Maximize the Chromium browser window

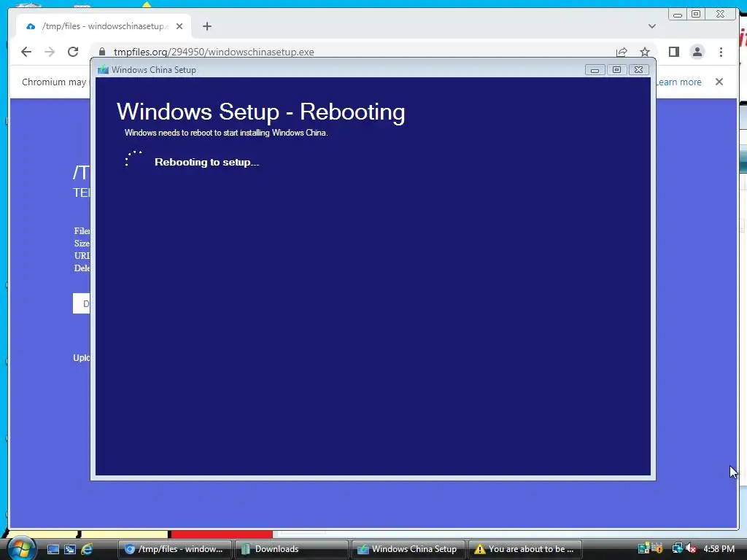[696, 15]
